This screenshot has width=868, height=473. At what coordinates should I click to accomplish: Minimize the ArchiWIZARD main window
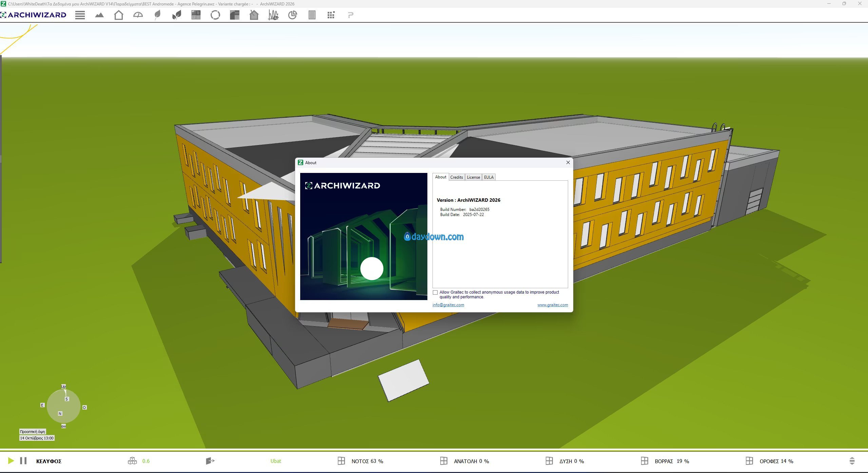pyautogui.click(x=829, y=4)
